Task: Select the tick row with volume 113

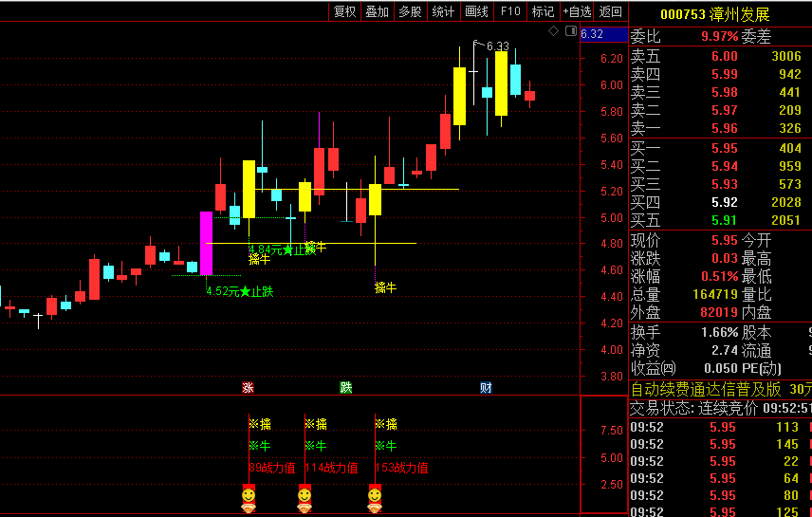Action: click(720, 428)
